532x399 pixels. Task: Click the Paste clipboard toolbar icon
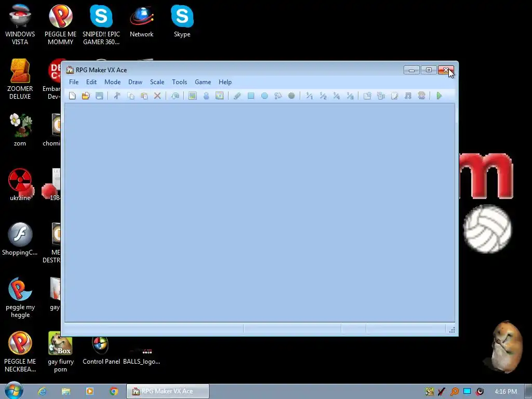[x=144, y=96]
